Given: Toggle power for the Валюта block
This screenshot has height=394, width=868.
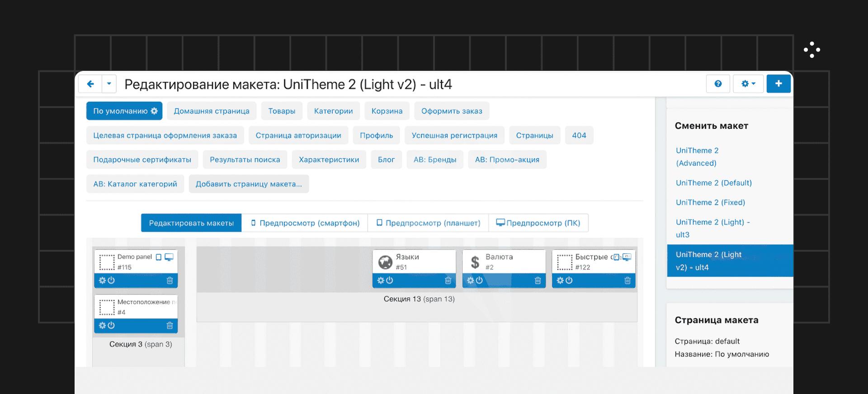Looking at the screenshot, I should point(479,281).
